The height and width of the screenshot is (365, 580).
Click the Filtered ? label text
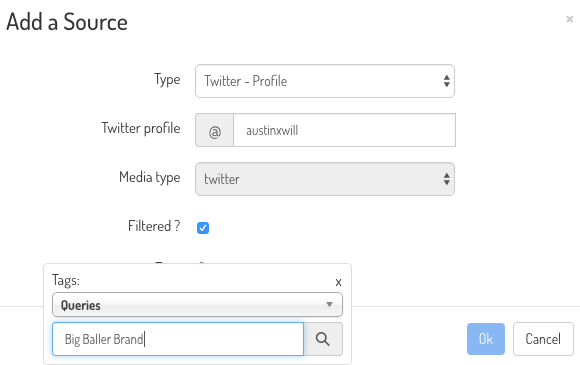coord(154,226)
